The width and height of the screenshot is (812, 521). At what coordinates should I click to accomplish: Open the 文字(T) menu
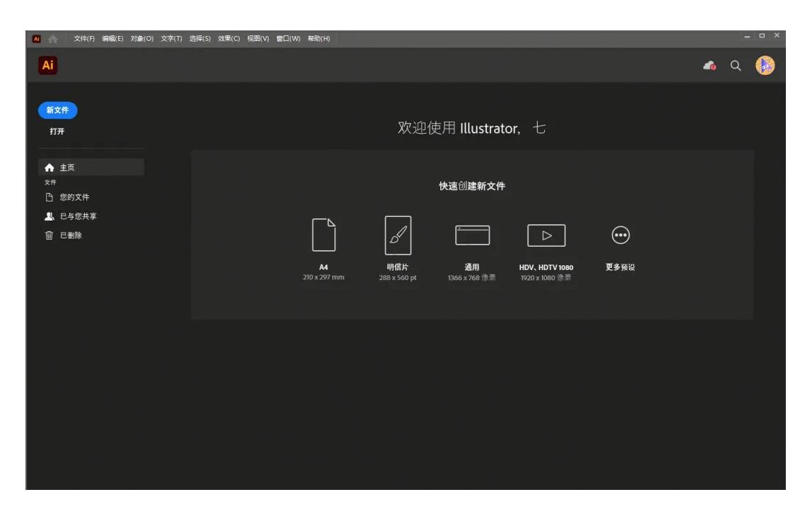(171, 39)
